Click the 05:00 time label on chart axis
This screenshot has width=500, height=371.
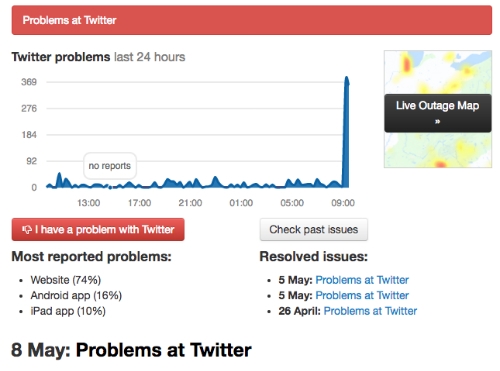(292, 203)
